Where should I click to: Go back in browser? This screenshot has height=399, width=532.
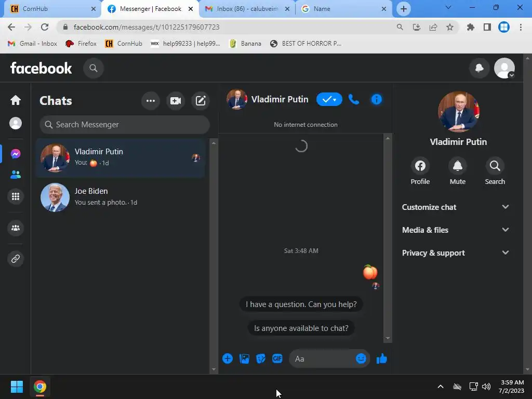[11, 27]
